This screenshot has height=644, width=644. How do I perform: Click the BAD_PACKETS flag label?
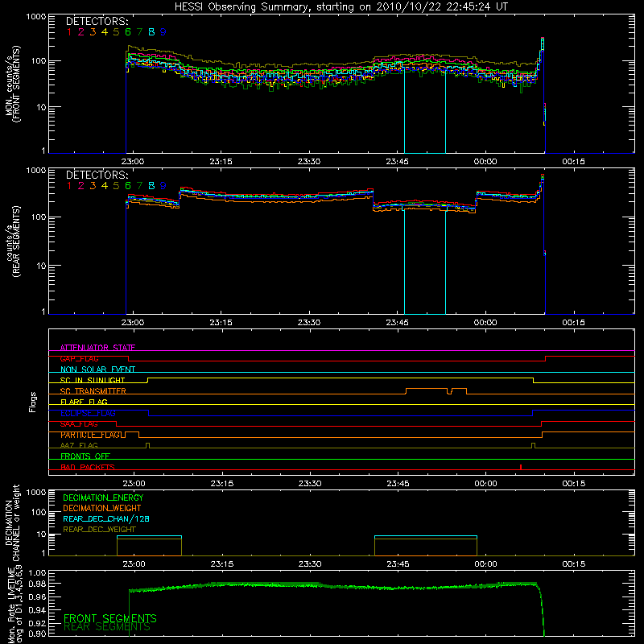point(88,467)
